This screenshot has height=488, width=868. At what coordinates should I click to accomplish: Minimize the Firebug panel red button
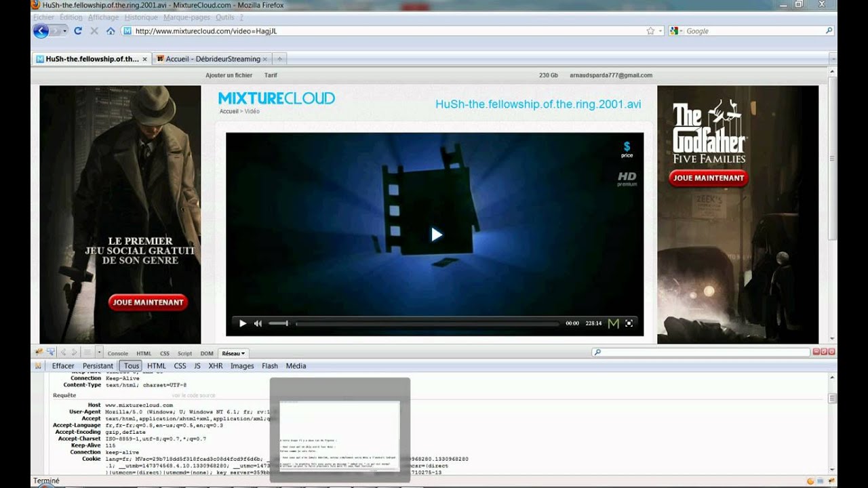pos(816,352)
